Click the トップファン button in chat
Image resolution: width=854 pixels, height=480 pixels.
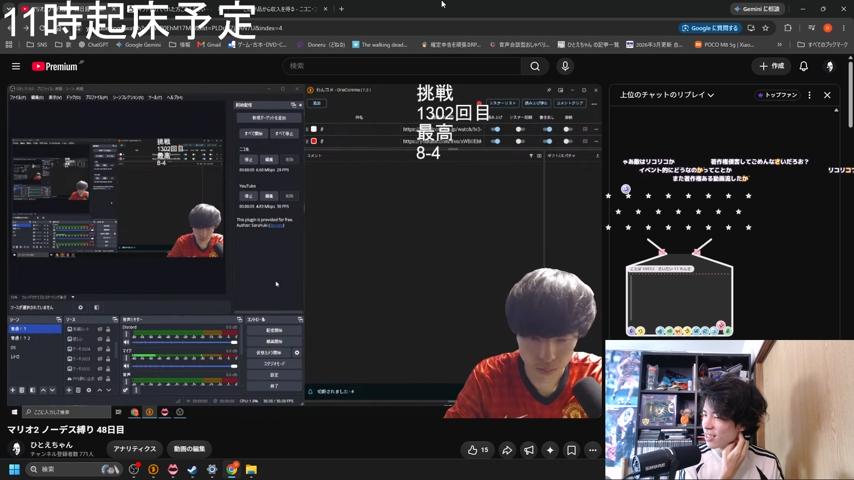777,95
